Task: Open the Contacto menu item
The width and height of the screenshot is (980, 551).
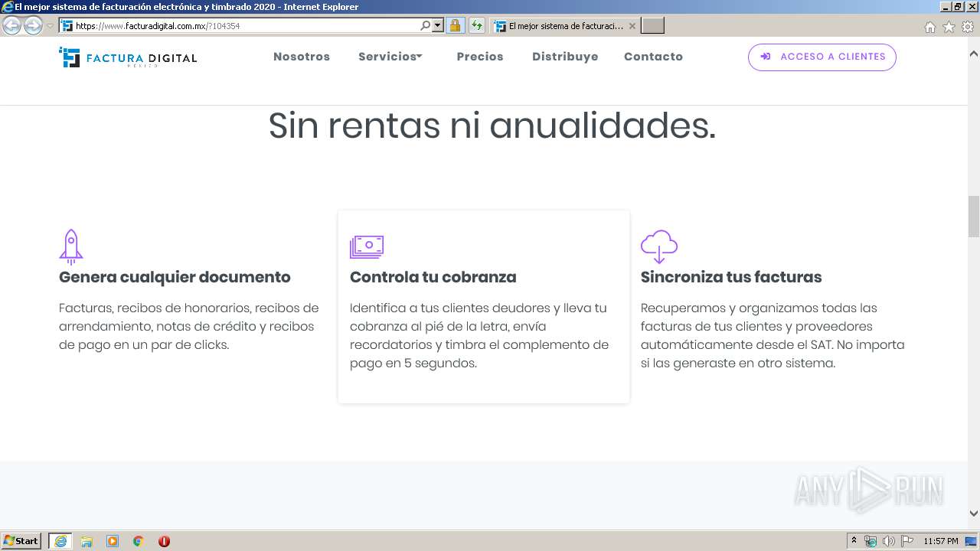Action: click(653, 57)
